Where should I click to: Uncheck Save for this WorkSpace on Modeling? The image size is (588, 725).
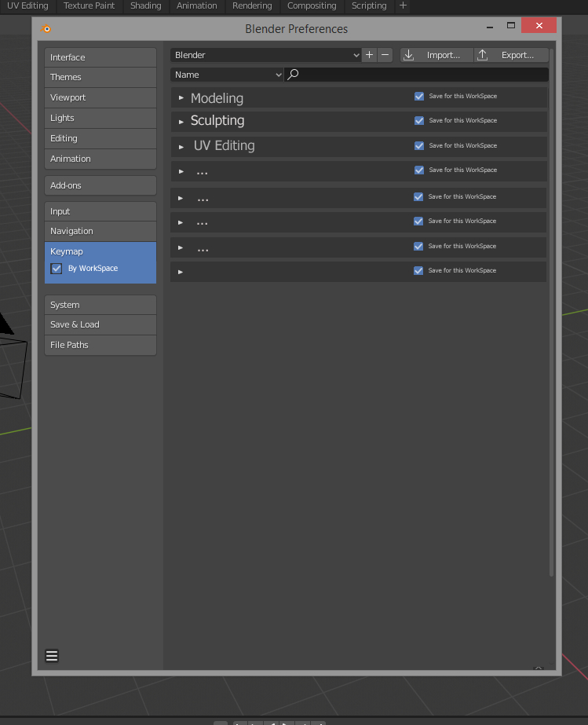coord(419,96)
